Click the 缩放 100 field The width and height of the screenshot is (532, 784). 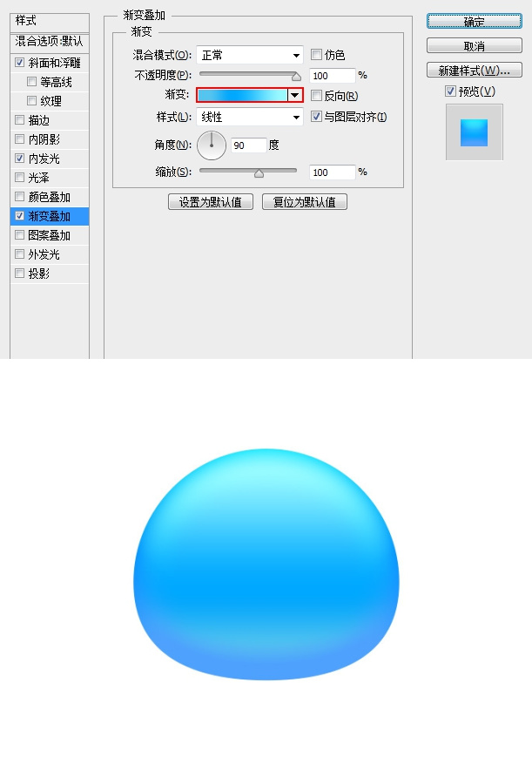click(x=332, y=172)
